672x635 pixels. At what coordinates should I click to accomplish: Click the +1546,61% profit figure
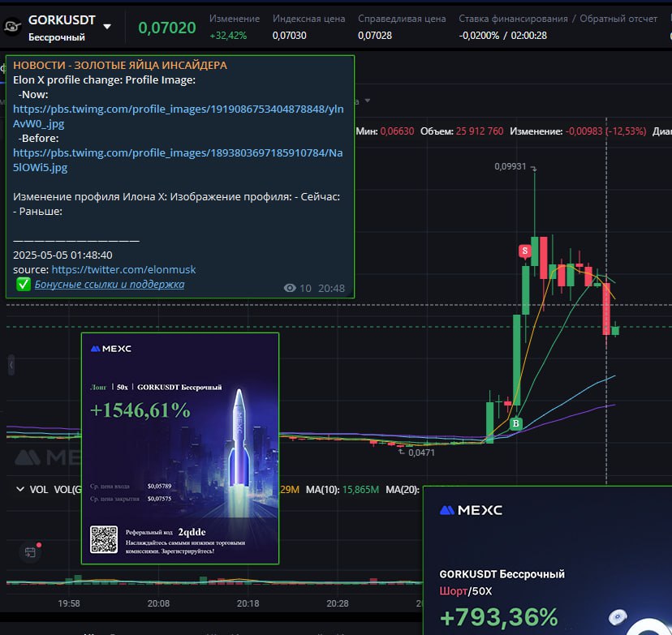click(140, 410)
